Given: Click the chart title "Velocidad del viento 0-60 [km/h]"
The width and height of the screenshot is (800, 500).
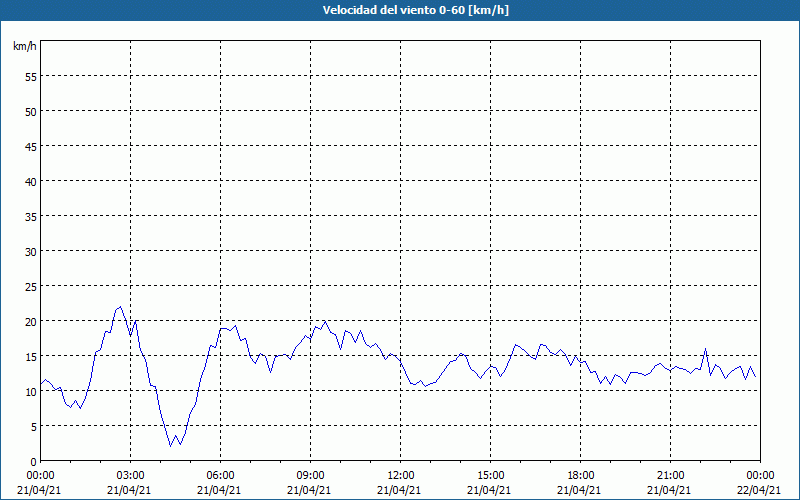Looking at the screenshot, I should 415,10.
